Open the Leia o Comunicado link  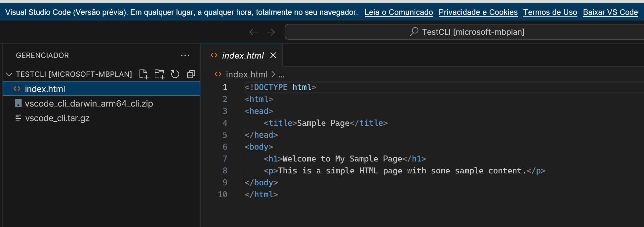399,12
